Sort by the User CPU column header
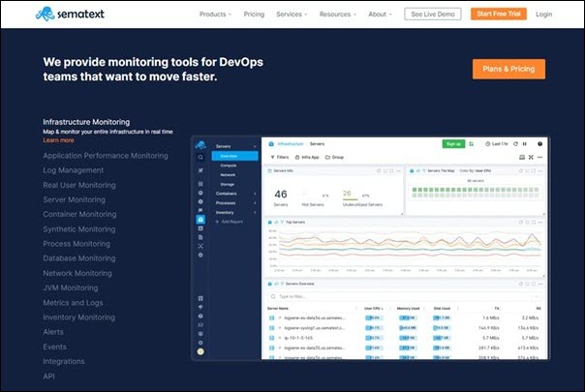The height and width of the screenshot is (392, 585). pos(373,309)
